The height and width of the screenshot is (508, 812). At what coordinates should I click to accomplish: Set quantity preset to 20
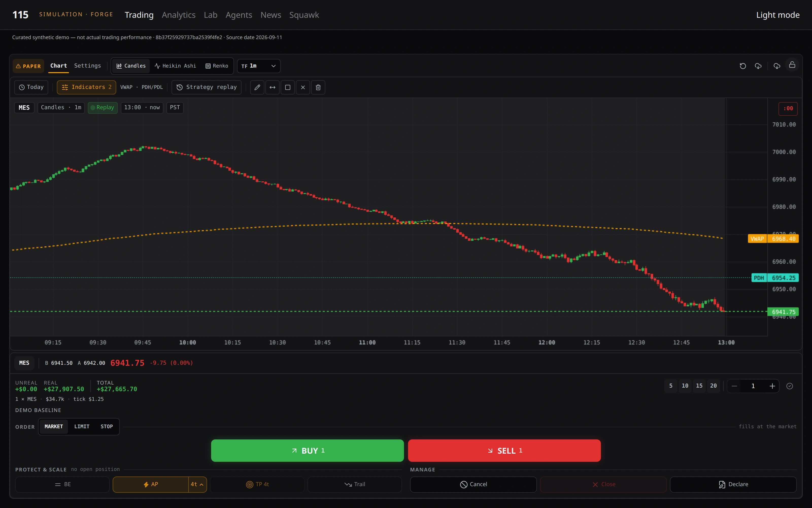click(713, 386)
